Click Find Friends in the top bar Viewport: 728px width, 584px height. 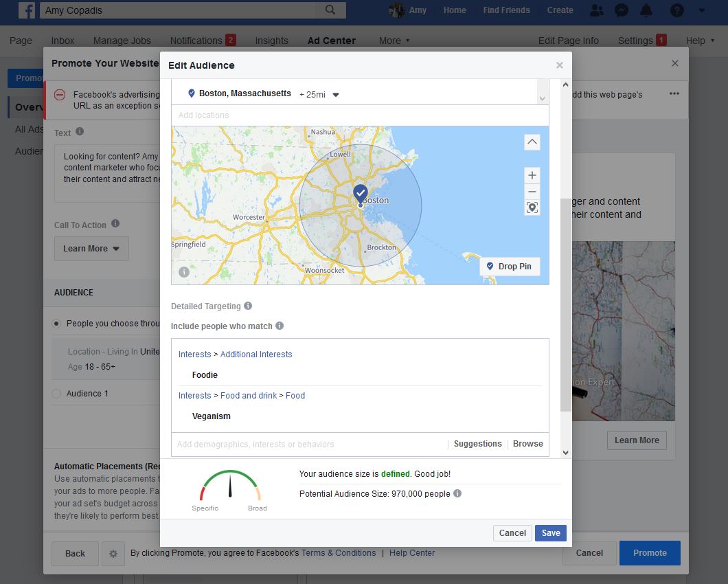pyautogui.click(x=506, y=10)
